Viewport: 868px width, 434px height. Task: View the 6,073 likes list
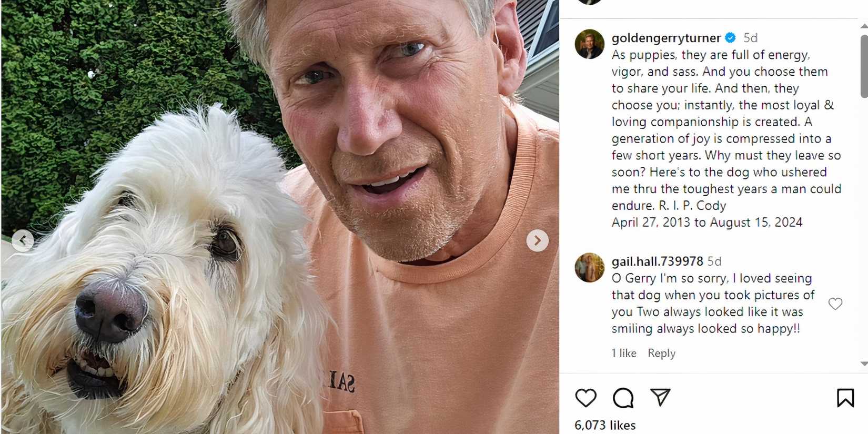point(605,425)
